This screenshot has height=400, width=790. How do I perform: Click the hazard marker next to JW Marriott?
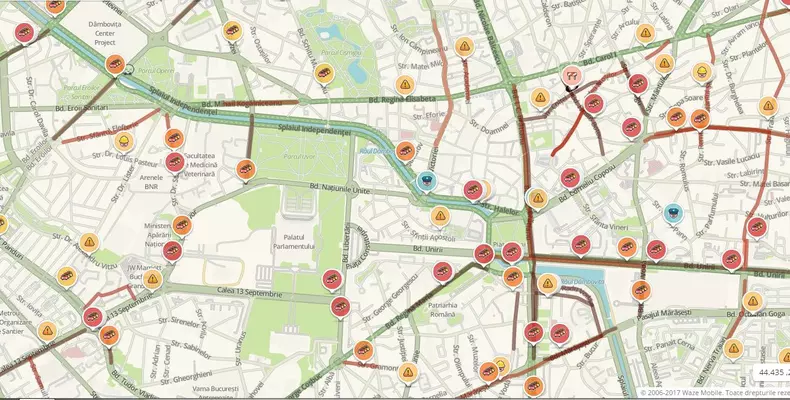(x=153, y=279)
